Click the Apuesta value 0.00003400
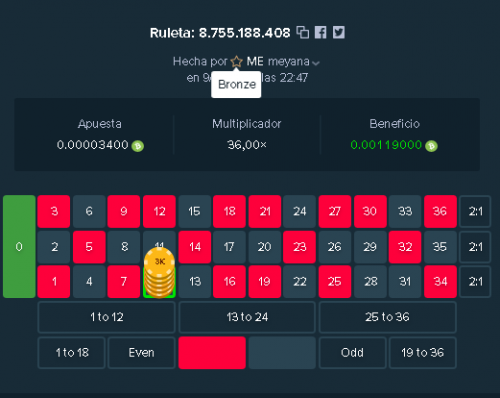Screen dimensions: 500x398 [92, 145]
